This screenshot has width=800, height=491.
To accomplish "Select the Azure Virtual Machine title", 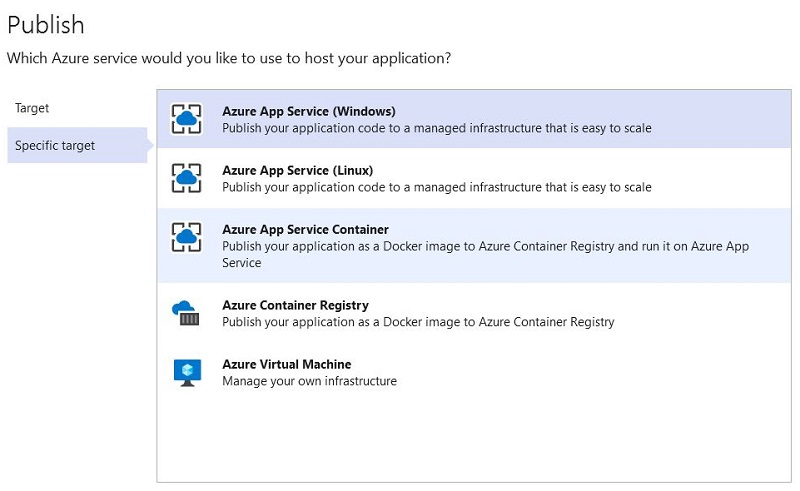I will [x=287, y=364].
